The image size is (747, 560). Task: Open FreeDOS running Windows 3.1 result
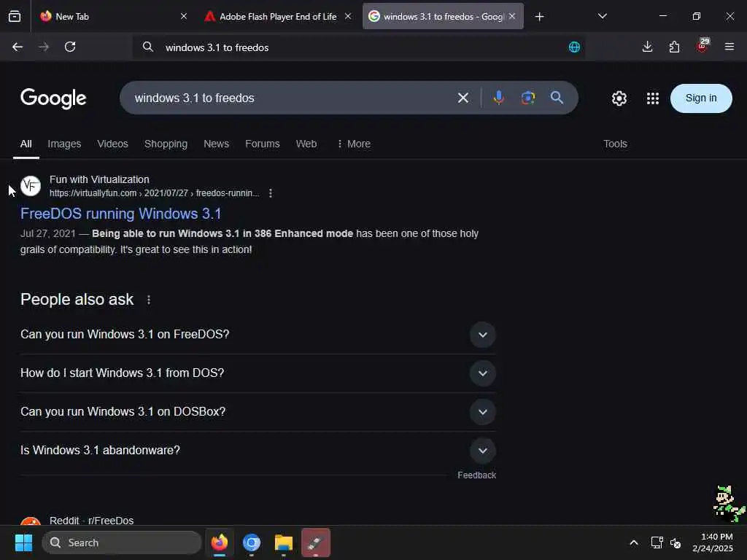[120, 214]
